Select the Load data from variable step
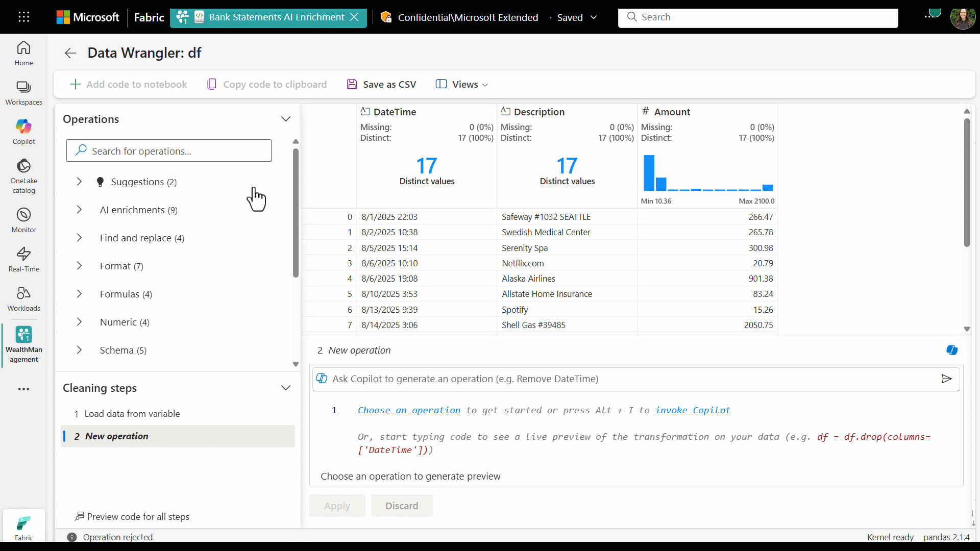980x551 pixels. pos(132,414)
